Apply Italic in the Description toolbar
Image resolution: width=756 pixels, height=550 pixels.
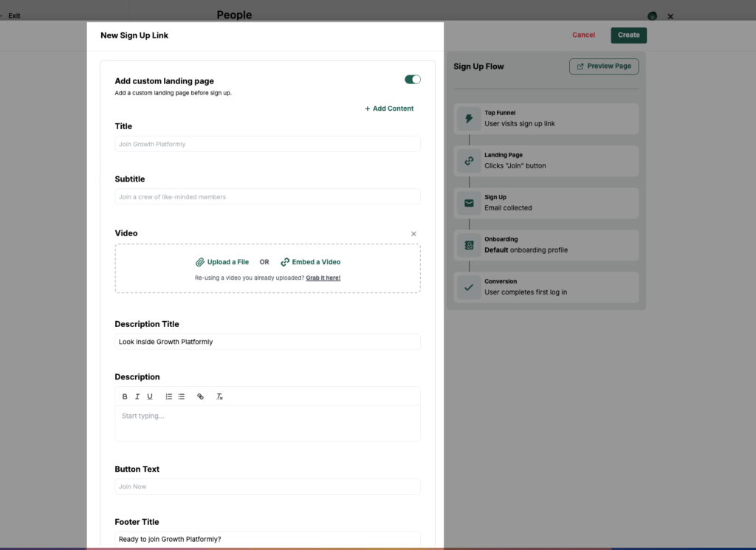(x=137, y=396)
